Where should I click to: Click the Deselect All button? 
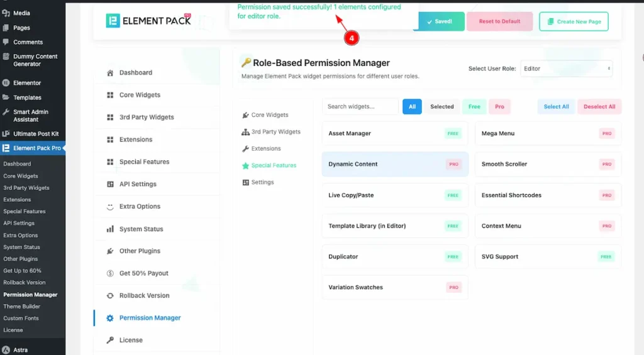[x=599, y=107]
